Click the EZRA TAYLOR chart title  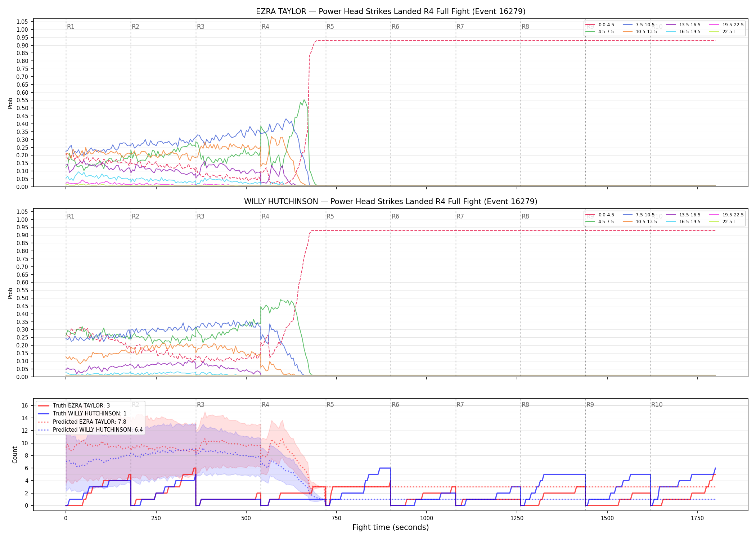[x=391, y=12]
